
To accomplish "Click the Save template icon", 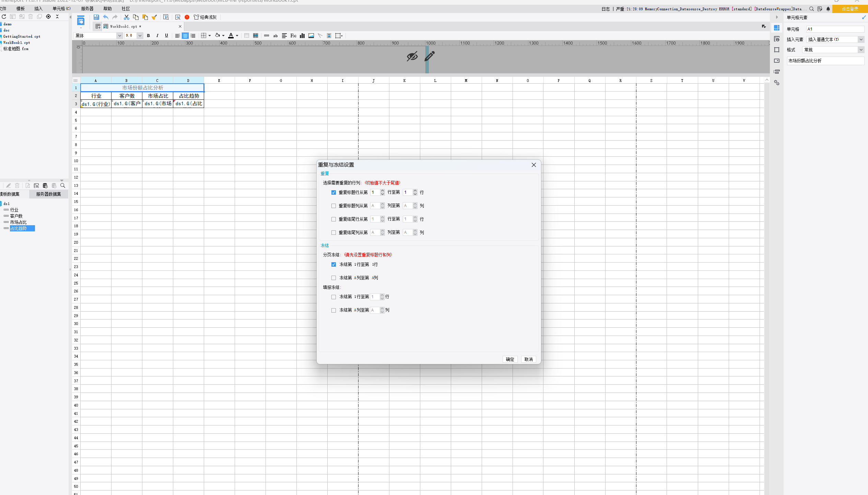I will pyautogui.click(x=96, y=17).
